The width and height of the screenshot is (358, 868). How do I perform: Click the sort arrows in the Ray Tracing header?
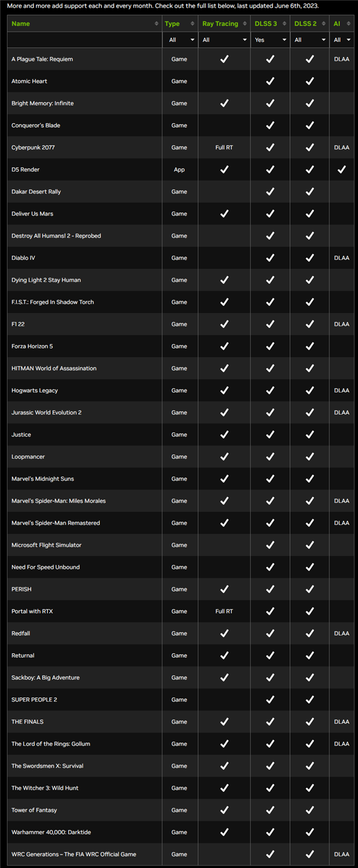pos(245,24)
